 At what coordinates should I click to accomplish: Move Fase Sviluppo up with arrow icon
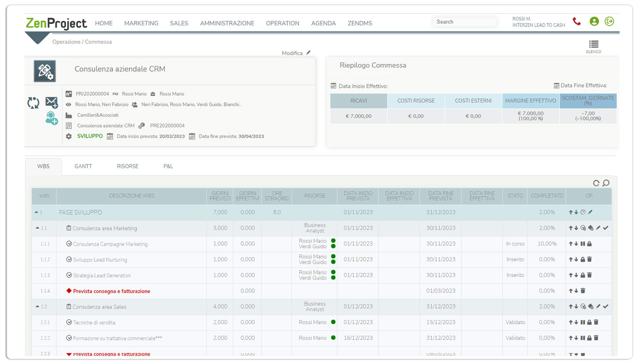pos(571,212)
